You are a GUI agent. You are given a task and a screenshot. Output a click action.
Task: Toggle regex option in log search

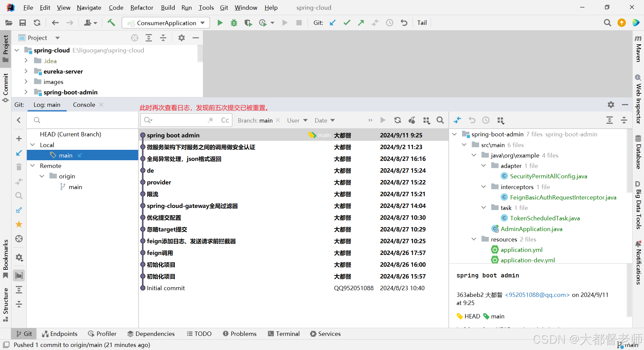coord(211,120)
